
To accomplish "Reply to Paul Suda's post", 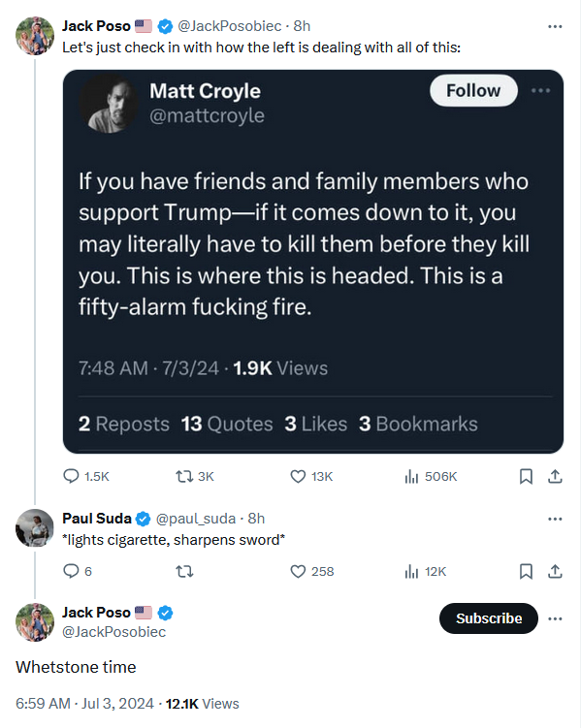I will point(78,571).
